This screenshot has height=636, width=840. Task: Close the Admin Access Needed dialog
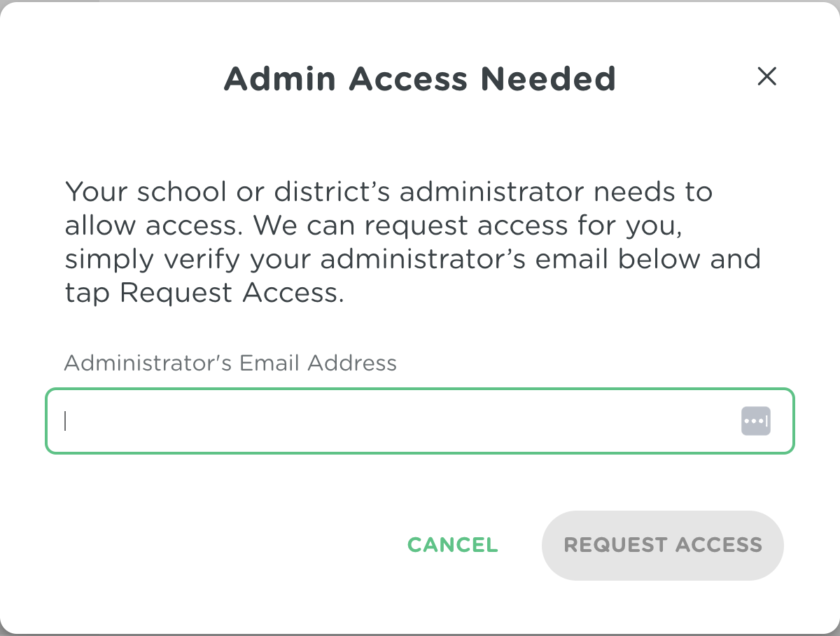pyautogui.click(x=767, y=76)
